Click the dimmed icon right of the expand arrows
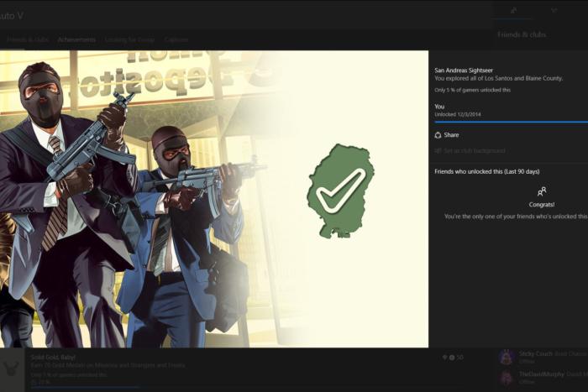 click(x=554, y=11)
